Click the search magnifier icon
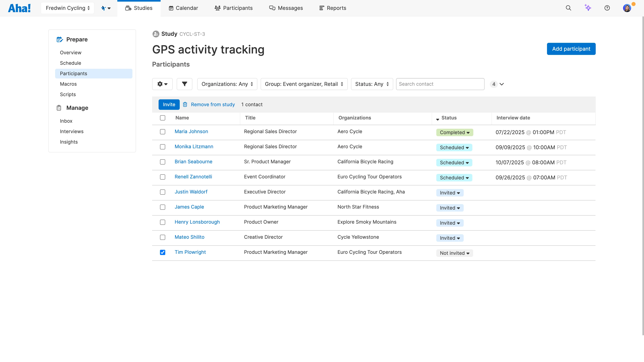Viewport: 644px width, 362px height. point(568,8)
